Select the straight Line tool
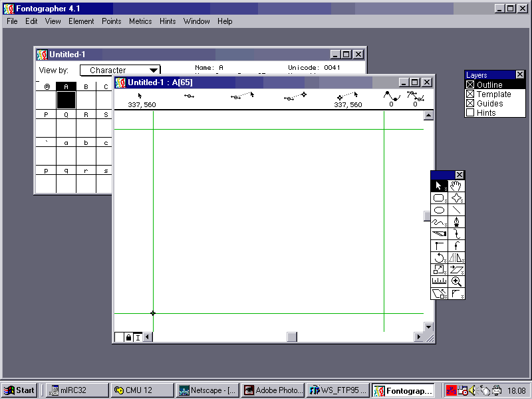The height and width of the screenshot is (399, 532). click(456, 210)
